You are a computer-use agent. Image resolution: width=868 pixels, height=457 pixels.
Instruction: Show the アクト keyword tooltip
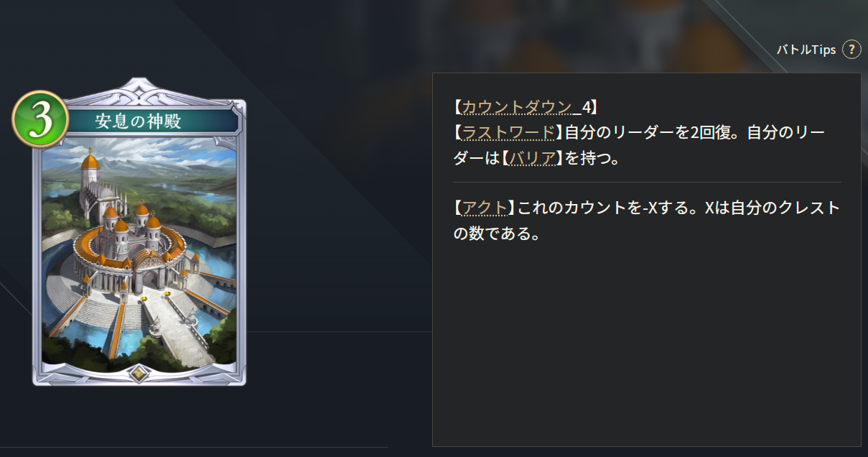pyautogui.click(x=485, y=208)
